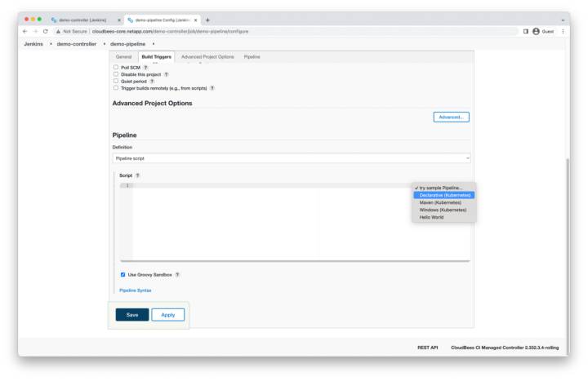Click the Save button
The image size is (588, 381).
(132, 315)
